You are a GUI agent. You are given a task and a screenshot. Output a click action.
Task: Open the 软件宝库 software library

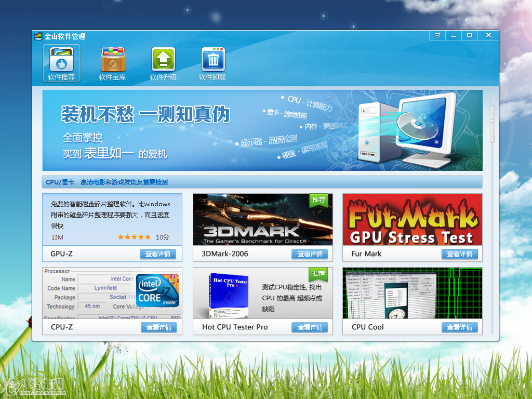[x=112, y=63]
